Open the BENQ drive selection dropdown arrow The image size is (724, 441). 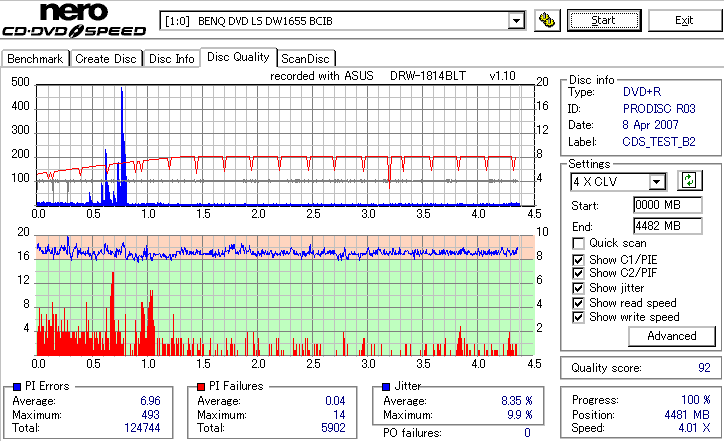[516, 21]
